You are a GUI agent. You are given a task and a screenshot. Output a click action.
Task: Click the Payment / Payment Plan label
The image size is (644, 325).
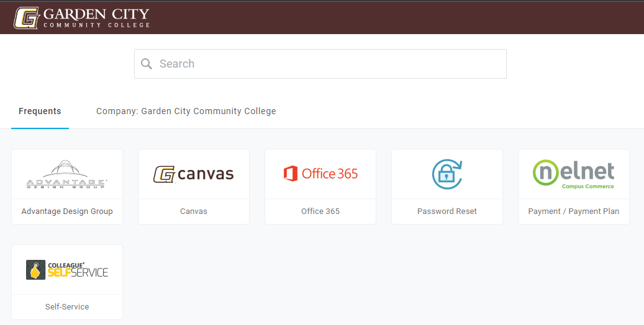click(x=574, y=211)
